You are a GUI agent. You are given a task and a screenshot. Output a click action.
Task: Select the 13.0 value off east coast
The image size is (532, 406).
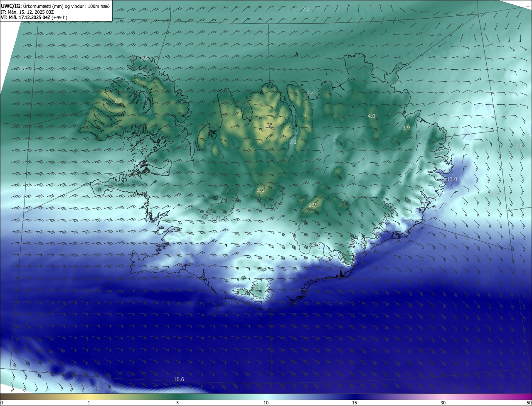pos(452,179)
